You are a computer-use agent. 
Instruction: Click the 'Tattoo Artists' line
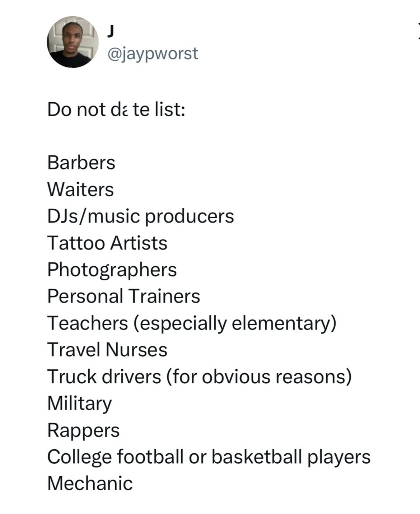coord(107,243)
